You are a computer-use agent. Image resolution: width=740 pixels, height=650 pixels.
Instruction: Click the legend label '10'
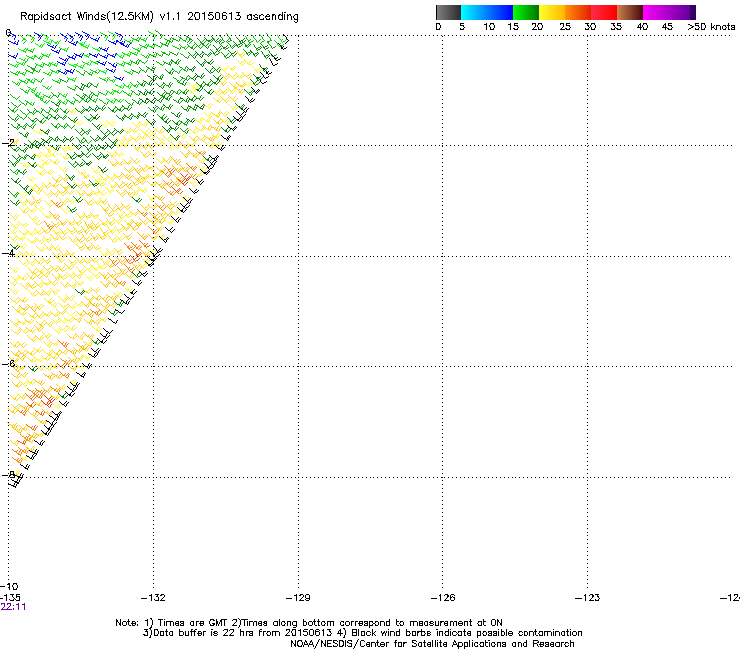point(489,27)
